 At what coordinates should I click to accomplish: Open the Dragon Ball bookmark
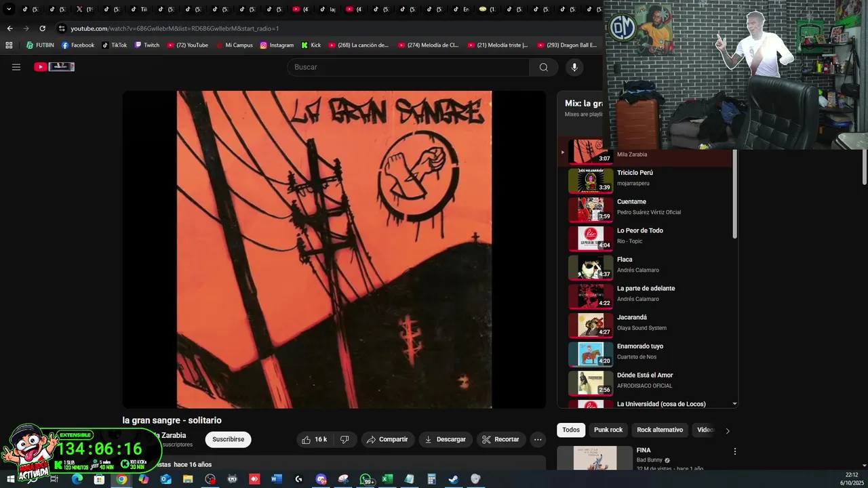coord(567,45)
